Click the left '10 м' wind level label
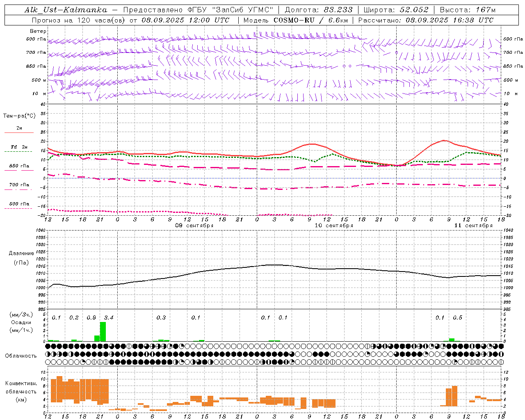Viewport: 525px width, 420px height. [x=40, y=94]
